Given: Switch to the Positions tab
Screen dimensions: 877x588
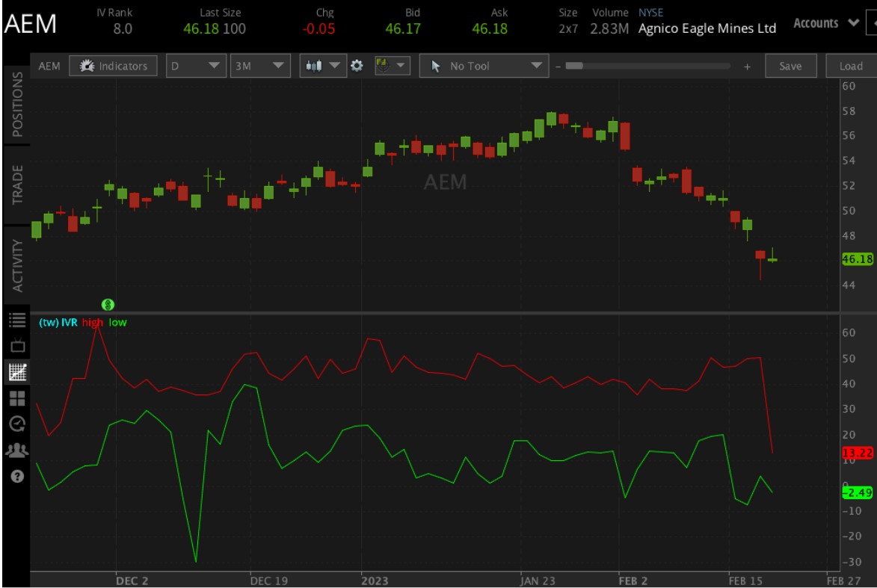Looking at the screenshot, I should tap(17, 105).
